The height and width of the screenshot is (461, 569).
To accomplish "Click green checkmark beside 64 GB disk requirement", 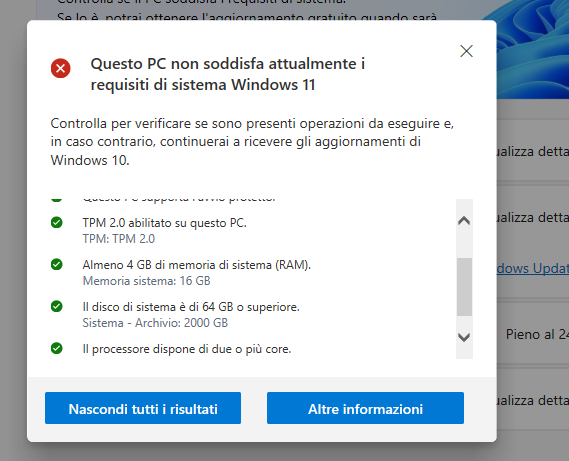I will tap(57, 306).
